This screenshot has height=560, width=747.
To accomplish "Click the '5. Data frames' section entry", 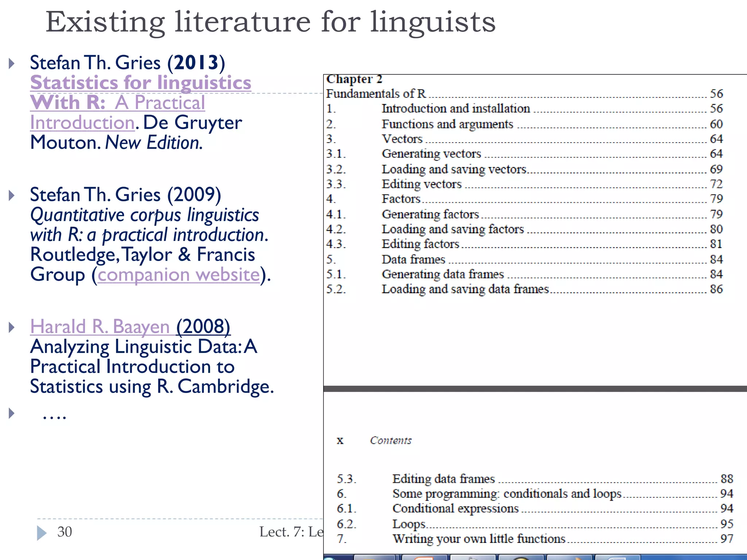I will tap(524, 260).
